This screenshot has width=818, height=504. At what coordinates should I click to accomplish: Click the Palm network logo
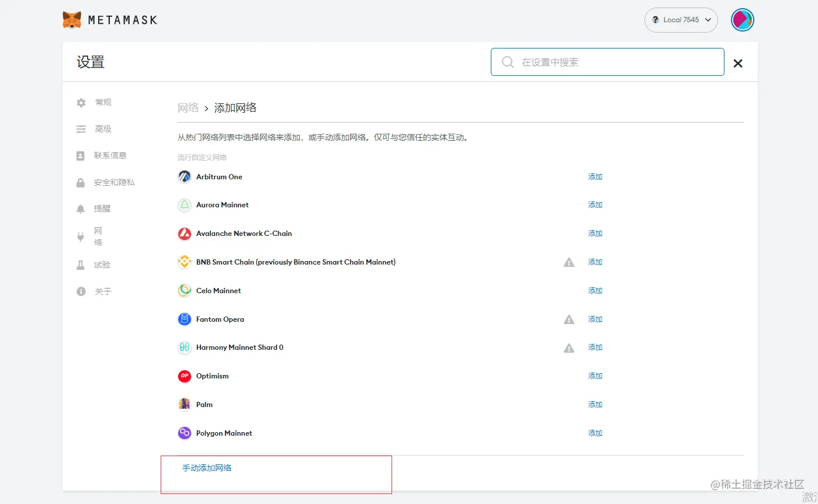[185, 405]
